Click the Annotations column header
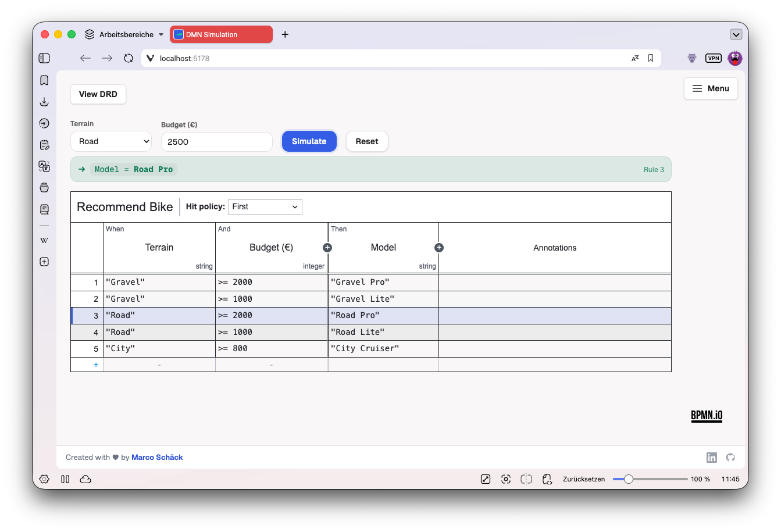This screenshot has width=781, height=532. click(x=555, y=248)
